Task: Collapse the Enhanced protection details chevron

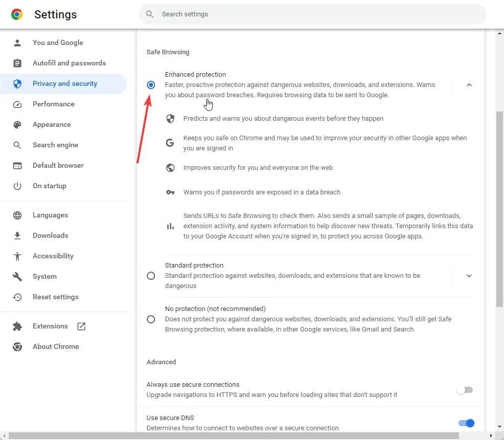Action: point(469,85)
